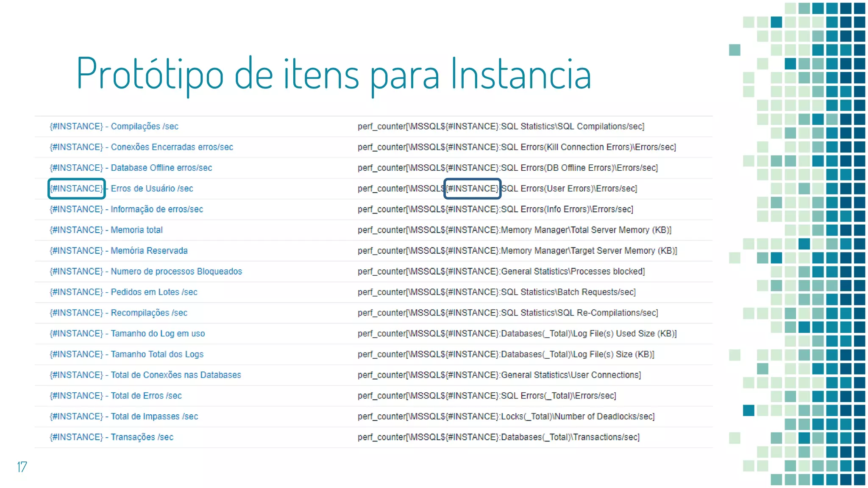Screen dimensions: 868x488
Task: Select the Log File(s) Used Size key
Action: 517,334
